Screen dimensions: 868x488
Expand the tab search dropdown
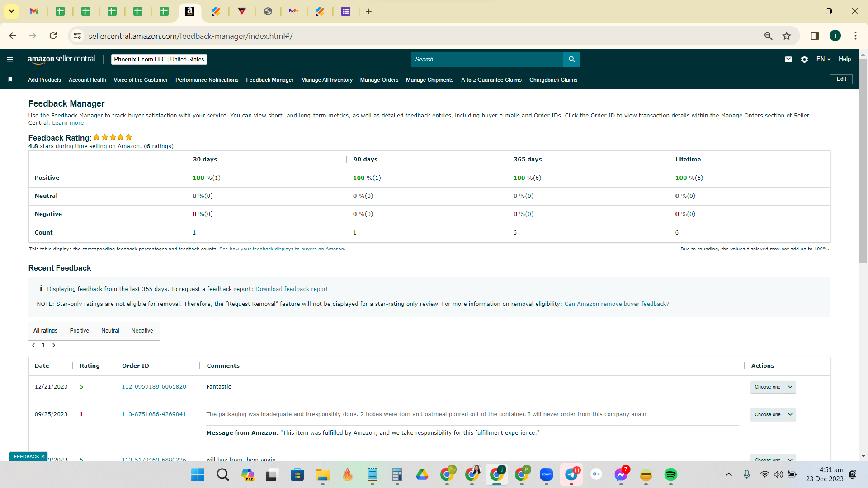(11, 11)
